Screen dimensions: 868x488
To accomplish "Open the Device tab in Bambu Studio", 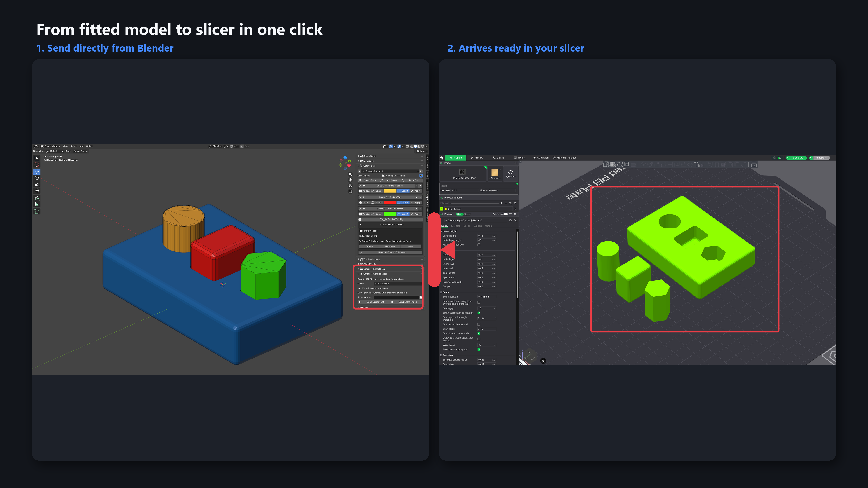I will pyautogui.click(x=498, y=158).
